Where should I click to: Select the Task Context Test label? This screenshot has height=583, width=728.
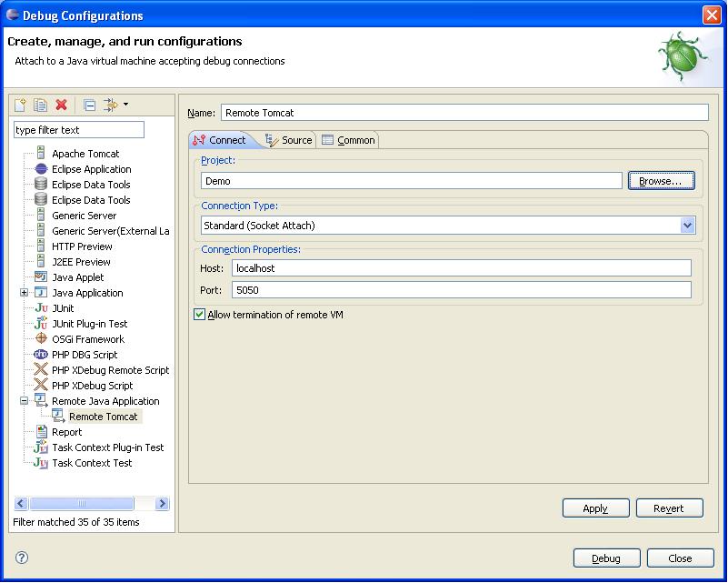[x=92, y=463]
